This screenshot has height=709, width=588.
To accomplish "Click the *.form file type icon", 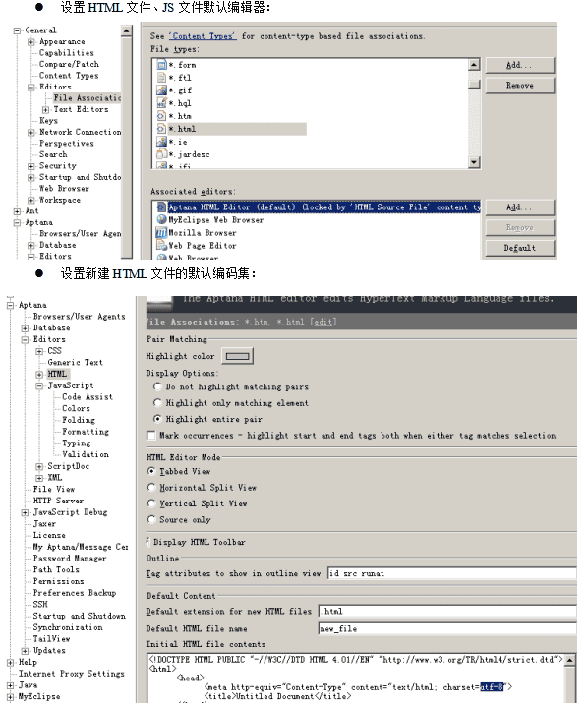I will point(161,65).
